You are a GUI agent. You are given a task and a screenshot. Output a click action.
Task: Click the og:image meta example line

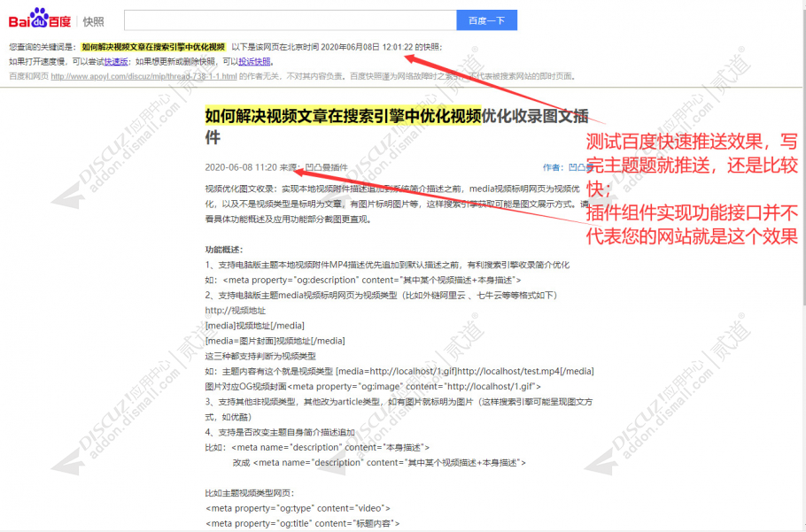click(373, 386)
